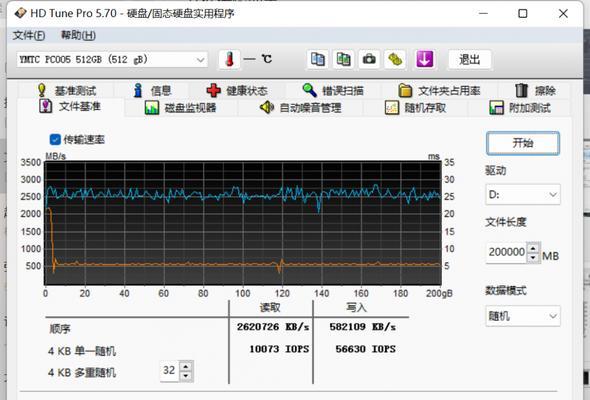Image resolution: width=590 pixels, height=400 pixels.
Task: Decrease 文件长度 value with down arrow
Action: [533, 258]
